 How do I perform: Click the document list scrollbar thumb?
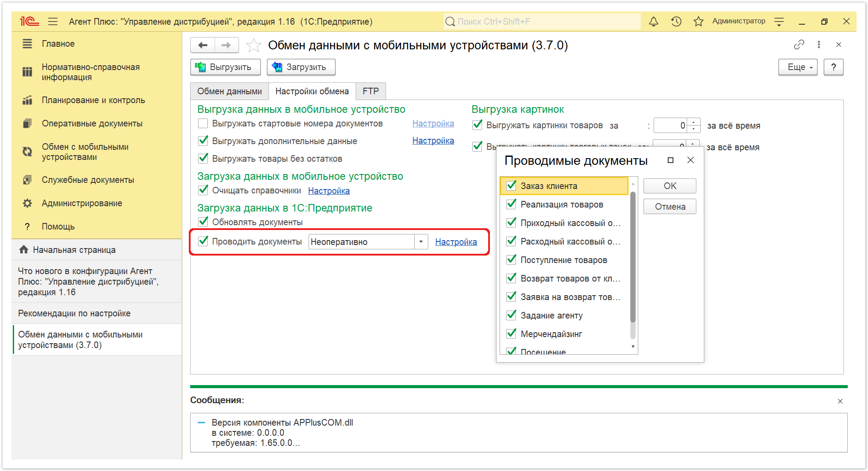(633, 256)
